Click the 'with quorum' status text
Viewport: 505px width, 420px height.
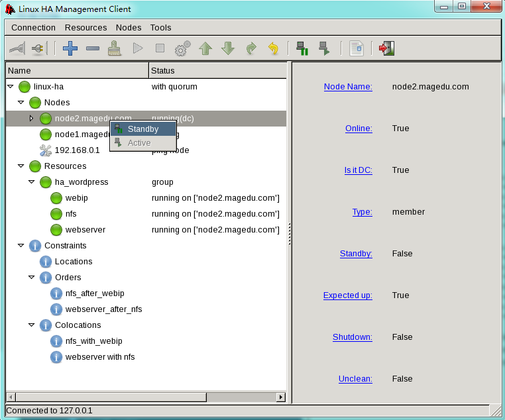click(x=174, y=87)
